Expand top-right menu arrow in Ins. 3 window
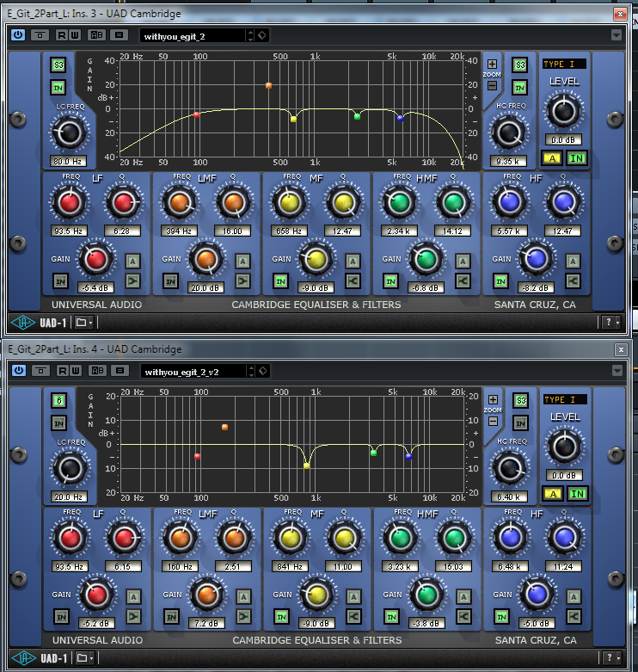This screenshot has height=672, width=638. [x=617, y=34]
